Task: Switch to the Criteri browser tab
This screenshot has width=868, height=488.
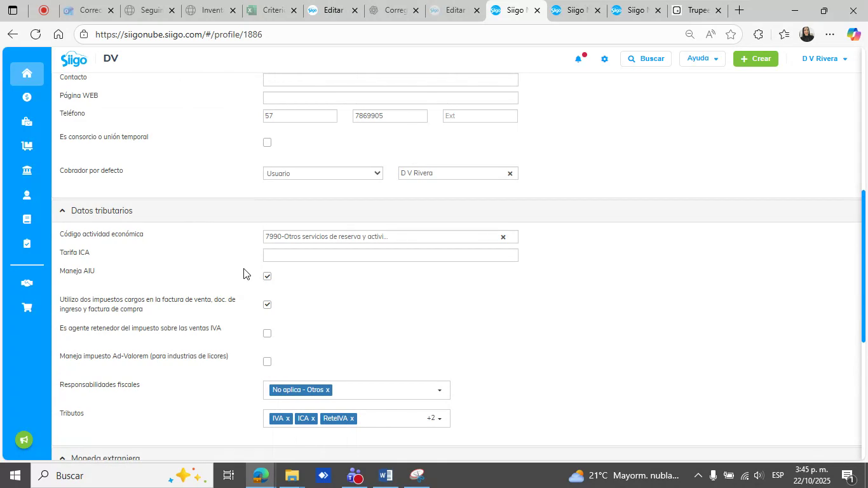Action: [x=273, y=10]
